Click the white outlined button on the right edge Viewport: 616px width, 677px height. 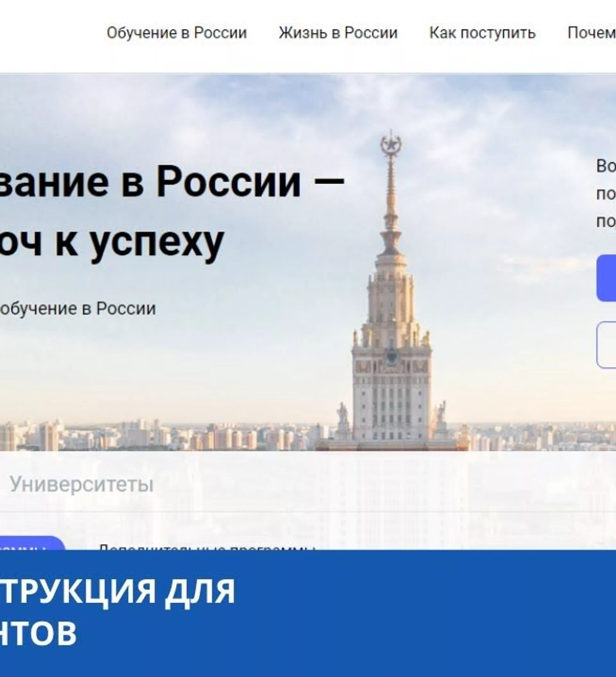(x=606, y=345)
